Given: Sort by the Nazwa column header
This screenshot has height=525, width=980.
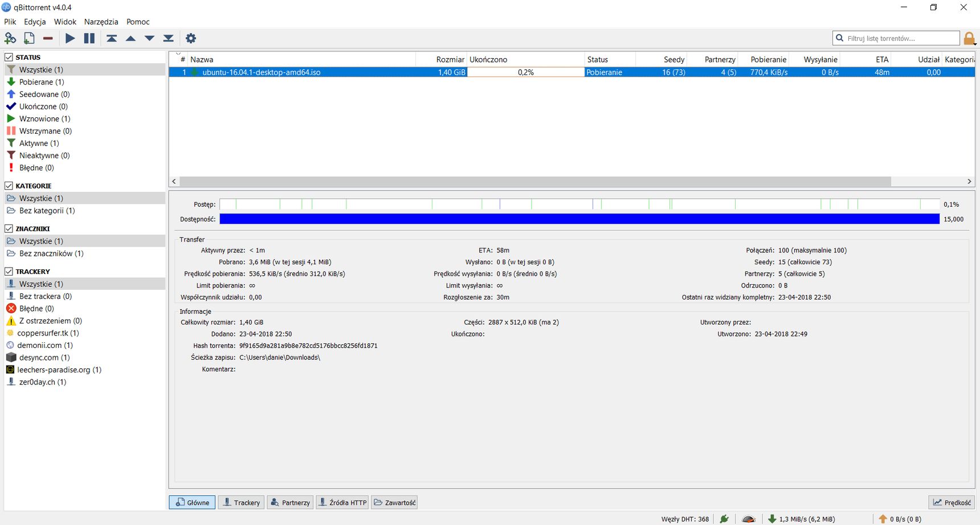Looking at the screenshot, I should 302,59.
